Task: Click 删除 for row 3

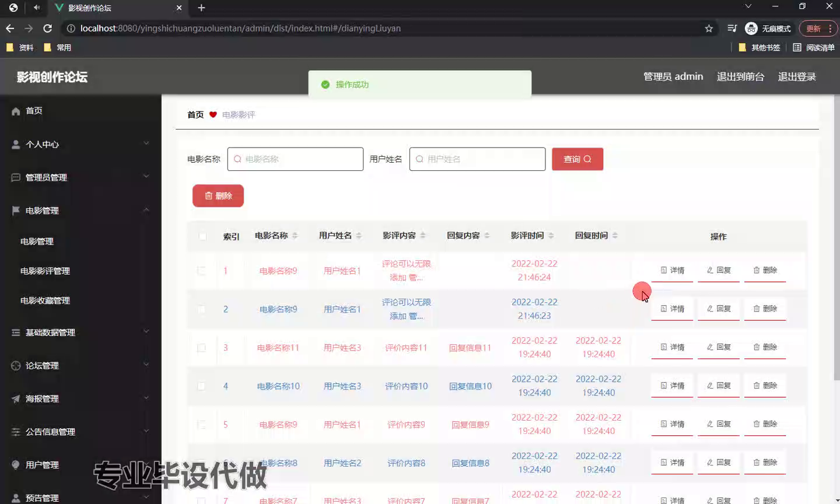Action: [x=765, y=347]
